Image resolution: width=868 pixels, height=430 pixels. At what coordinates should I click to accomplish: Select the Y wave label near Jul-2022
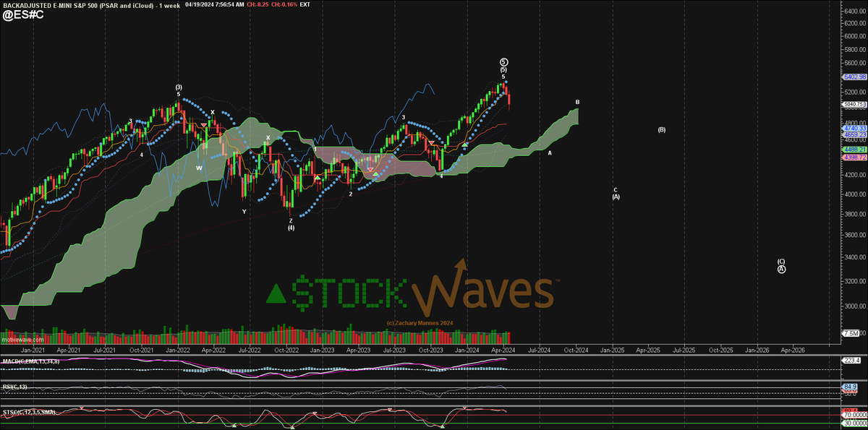pyautogui.click(x=244, y=211)
